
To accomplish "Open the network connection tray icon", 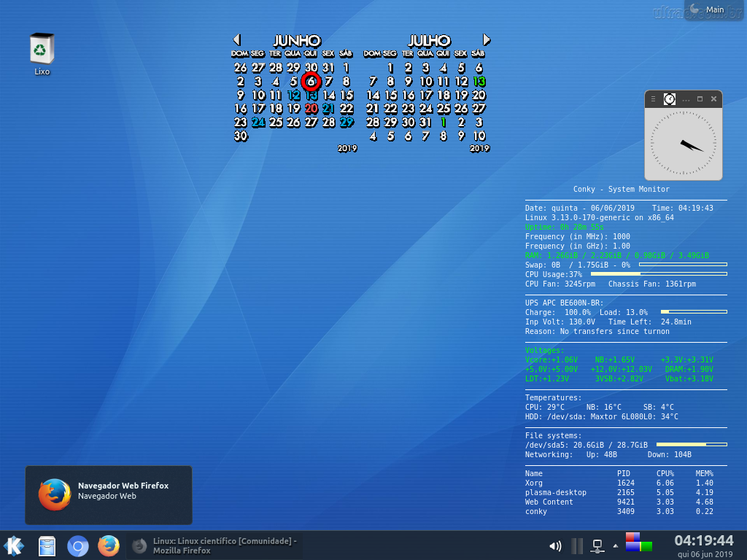I will [597, 546].
